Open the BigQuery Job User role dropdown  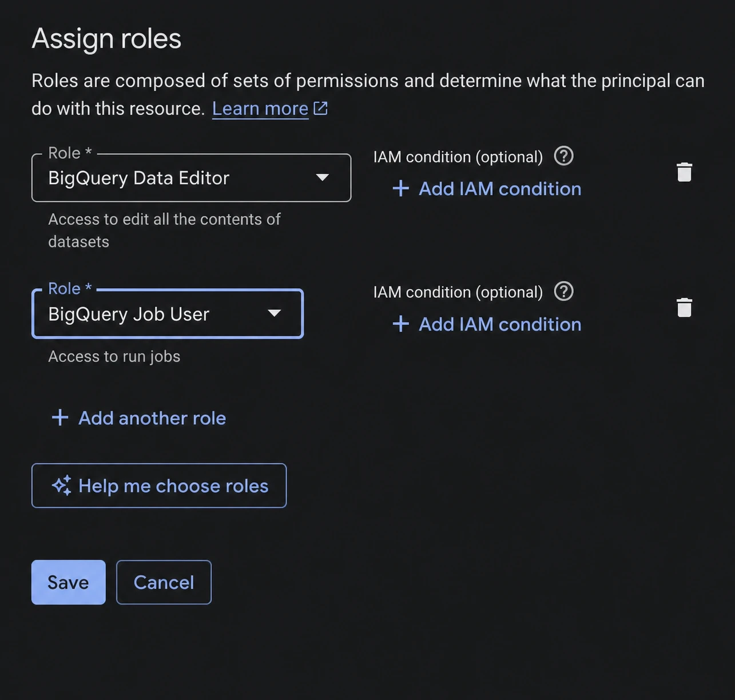click(168, 314)
